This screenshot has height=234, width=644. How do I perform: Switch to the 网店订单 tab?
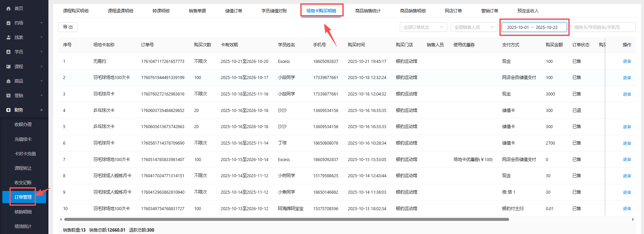[x=453, y=11]
